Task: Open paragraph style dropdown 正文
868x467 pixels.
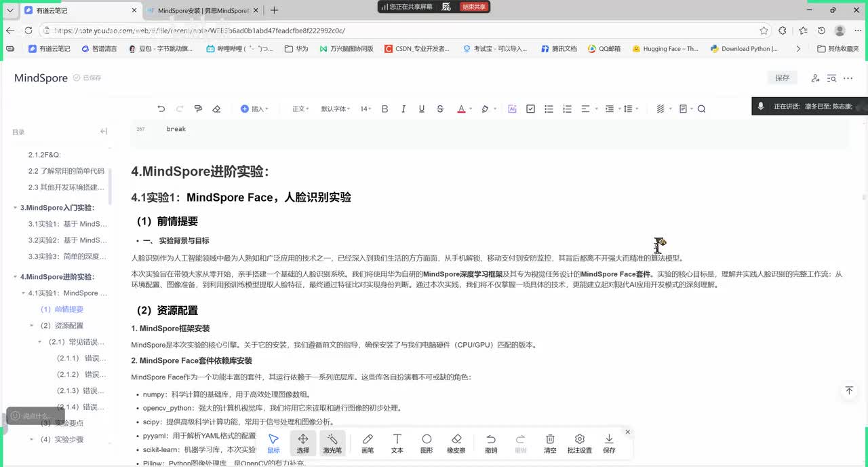Action: tap(300, 109)
